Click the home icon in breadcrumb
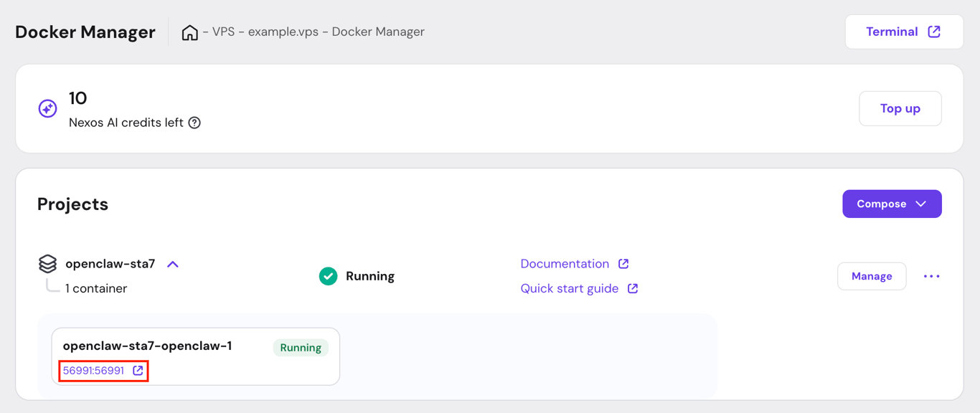 coord(189,32)
